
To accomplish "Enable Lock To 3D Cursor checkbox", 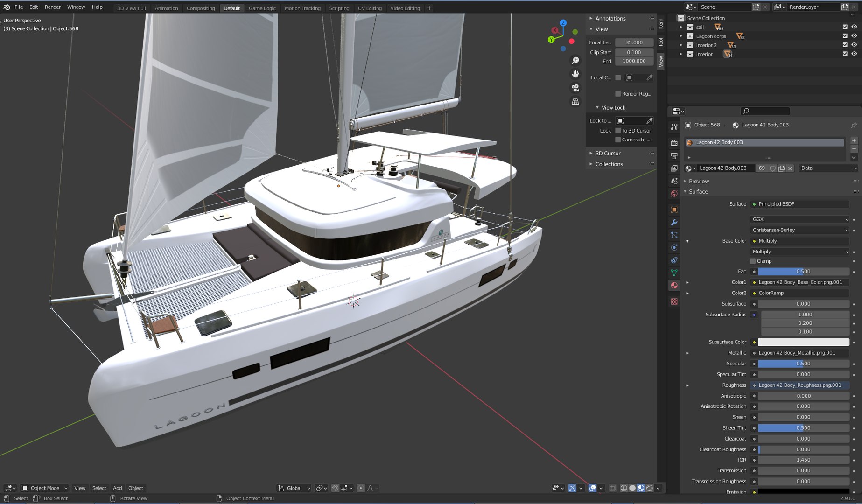I will pyautogui.click(x=618, y=131).
